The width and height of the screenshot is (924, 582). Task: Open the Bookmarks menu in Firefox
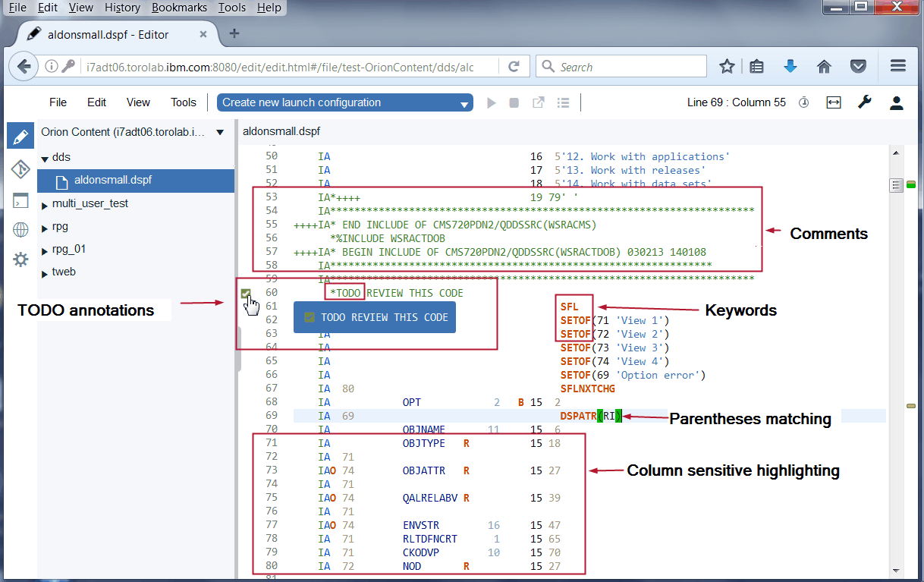pos(178,8)
